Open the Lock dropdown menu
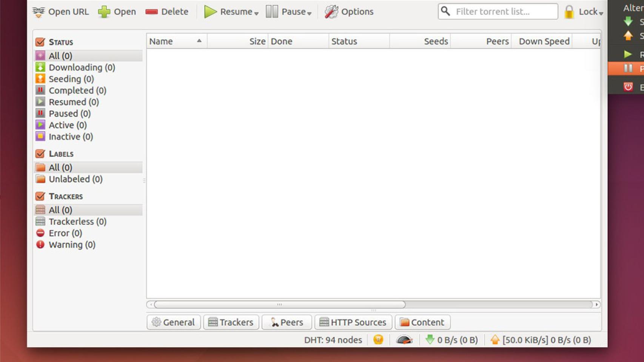 [x=601, y=13]
